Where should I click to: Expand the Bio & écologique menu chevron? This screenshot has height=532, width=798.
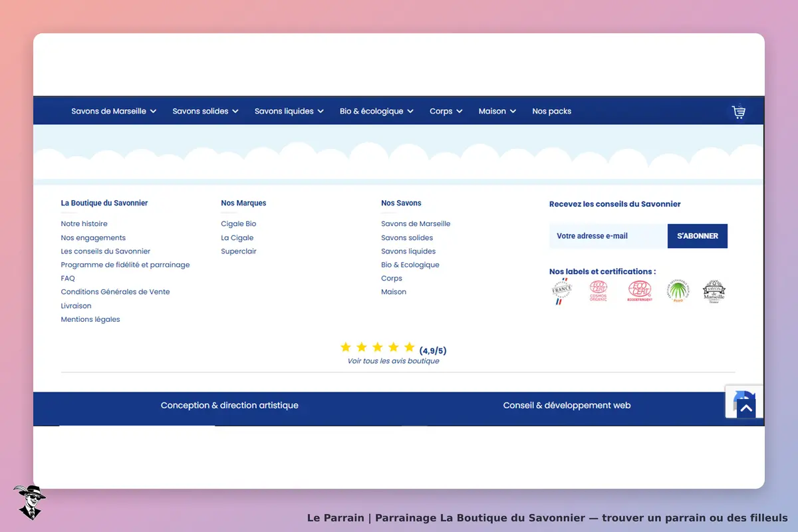410,112
